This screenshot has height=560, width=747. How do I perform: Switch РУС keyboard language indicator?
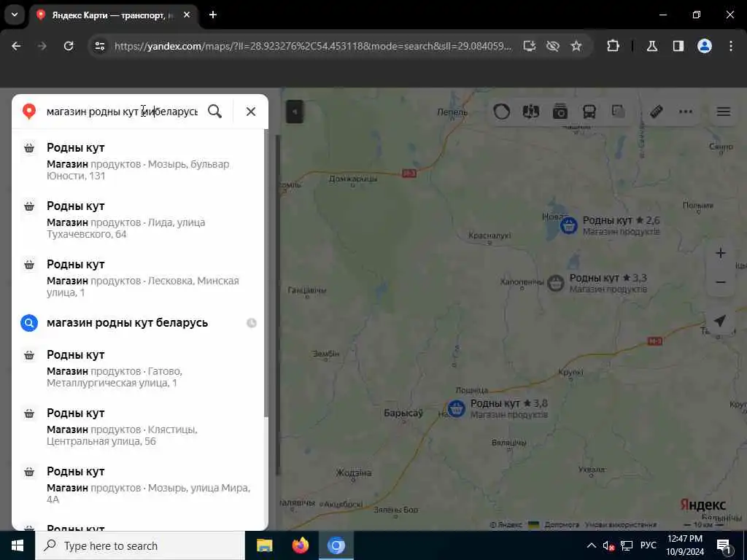(648, 545)
